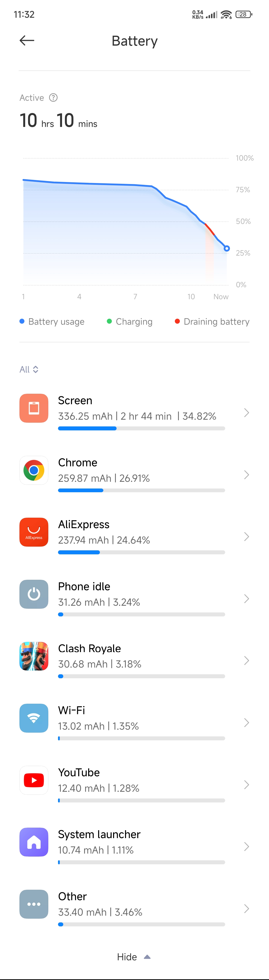Tap the Draining battery legend item
269x980 pixels.
[x=212, y=322]
